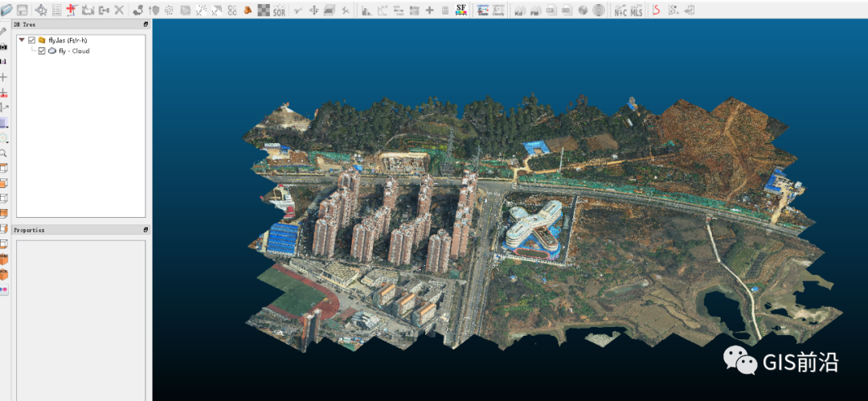
Task: Click the Open file folder icon
Action: point(7,10)
